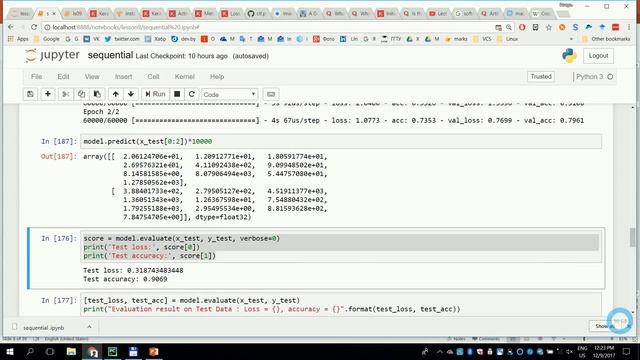The image size is (640, 360).
Task: Save the notebook with the floppy disk icon
Action: click(30, 94)
